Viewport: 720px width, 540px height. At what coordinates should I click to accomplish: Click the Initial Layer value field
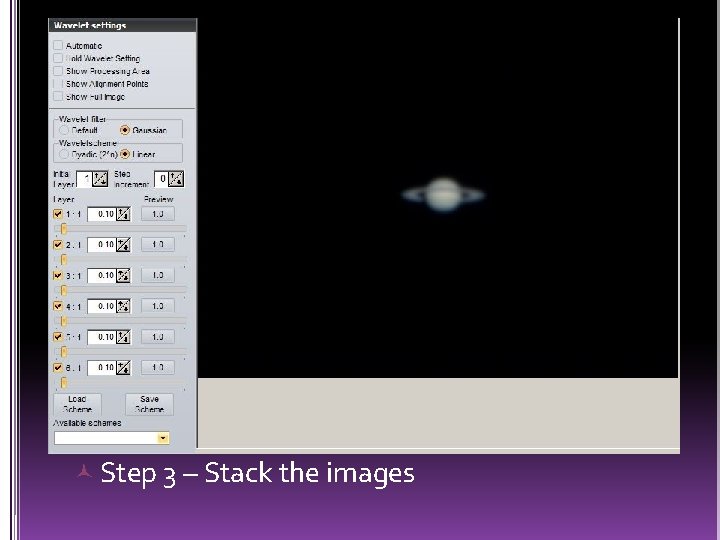click(x=84, y=179)
